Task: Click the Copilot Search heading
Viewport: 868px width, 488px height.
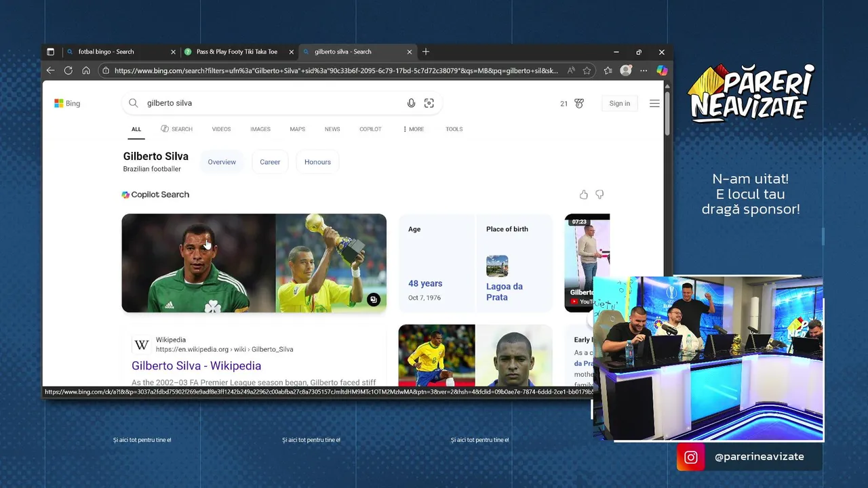Action: [x=160, y=195]
